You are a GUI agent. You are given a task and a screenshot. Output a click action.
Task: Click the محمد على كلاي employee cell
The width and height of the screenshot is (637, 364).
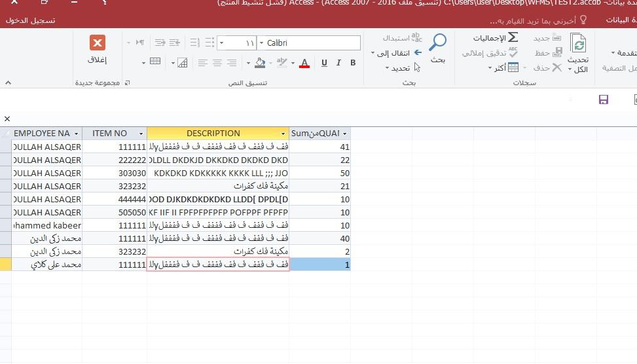[x=46, y=264]
